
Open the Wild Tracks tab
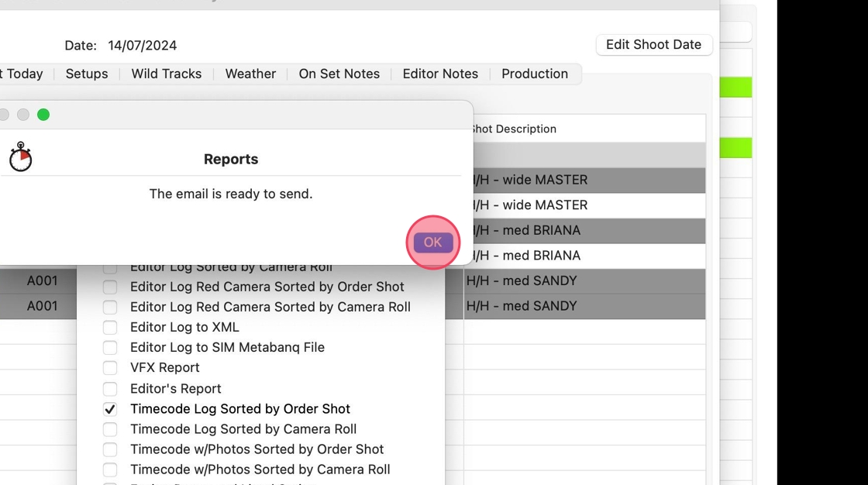coord(167,74)
